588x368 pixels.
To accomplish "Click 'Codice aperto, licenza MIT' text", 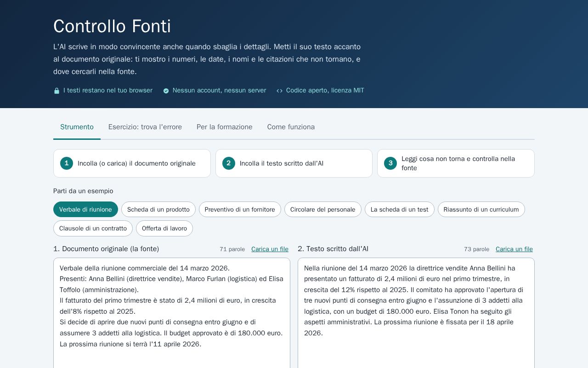I will (325, 91).
